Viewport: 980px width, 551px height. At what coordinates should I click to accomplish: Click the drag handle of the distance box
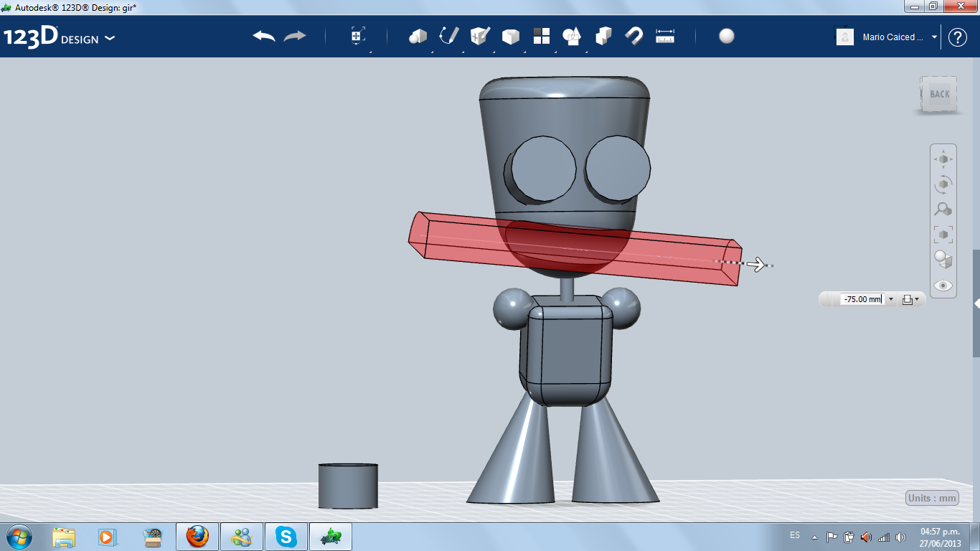[829, 299]
